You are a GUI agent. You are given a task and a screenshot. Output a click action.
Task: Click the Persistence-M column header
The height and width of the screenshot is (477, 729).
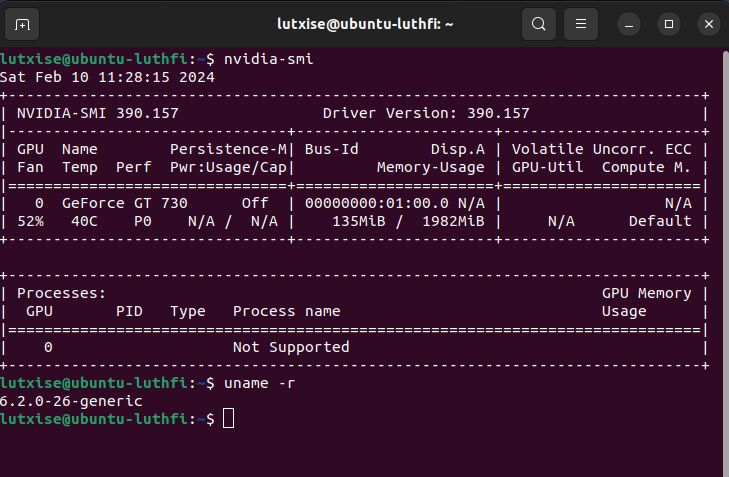(x=228, y=149)
